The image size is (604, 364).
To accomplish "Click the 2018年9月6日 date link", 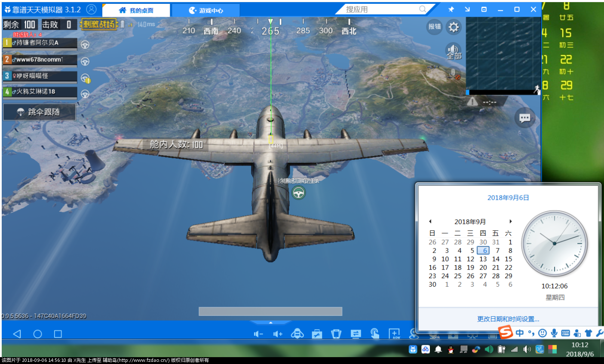I will (x=508, y=198).
